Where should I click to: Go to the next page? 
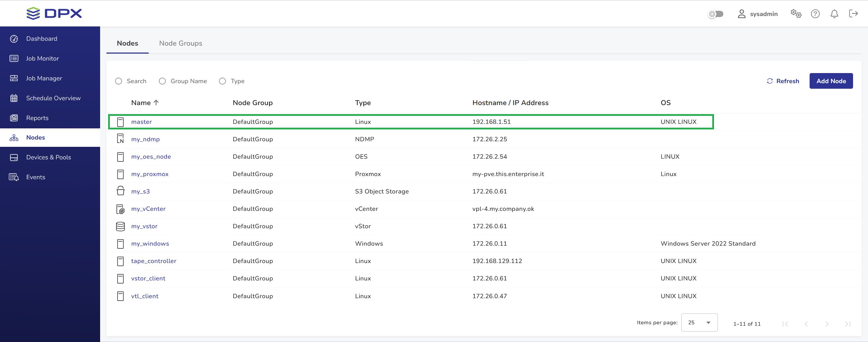click(827, 324)
